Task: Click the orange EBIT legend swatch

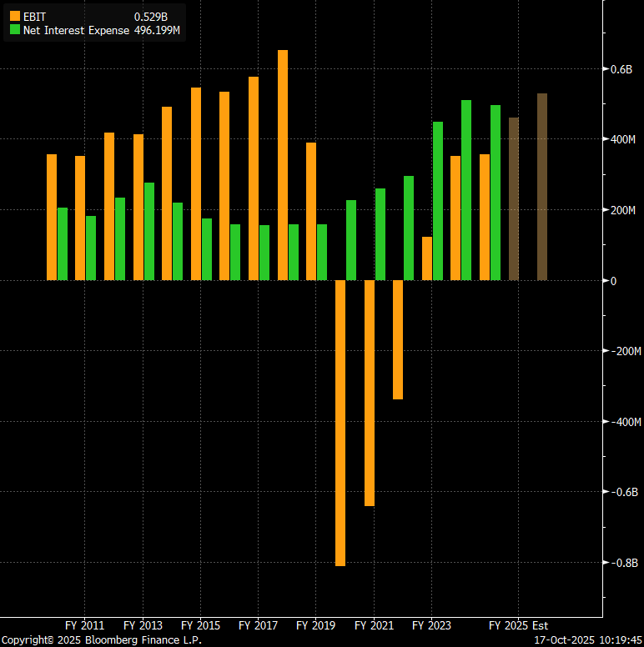Action: point(15,16)
